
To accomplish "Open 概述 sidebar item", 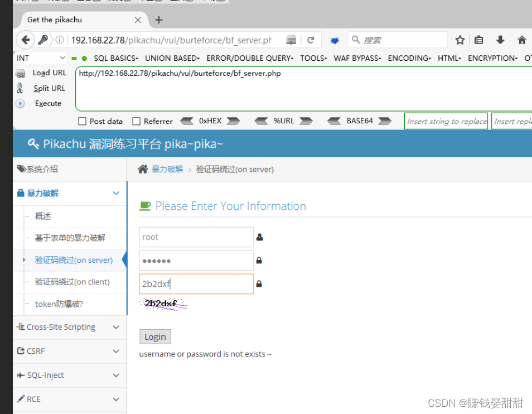I will pyautogui.click(x=43, y=216).
